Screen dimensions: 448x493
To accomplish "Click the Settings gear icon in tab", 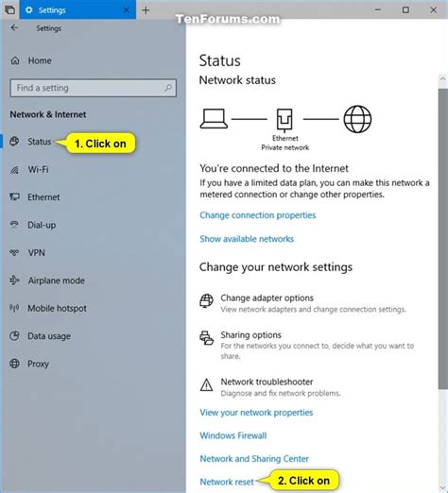I will (x=28, y=10).
